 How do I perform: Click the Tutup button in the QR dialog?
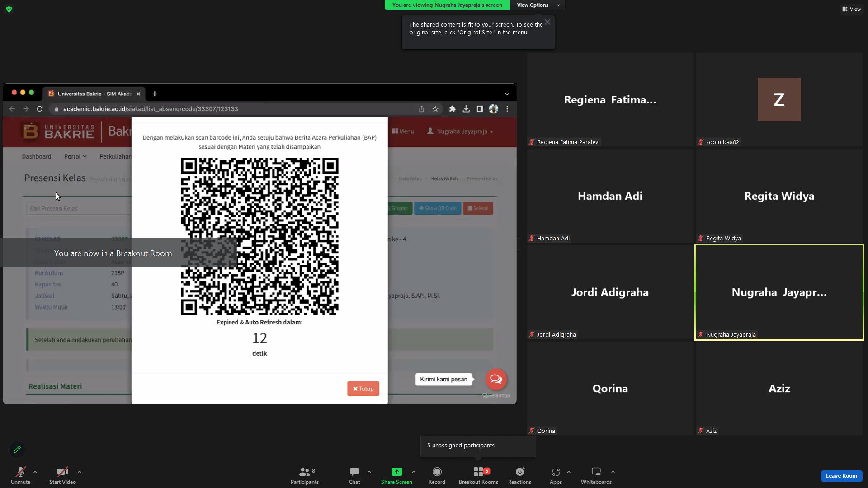coord(363,389)
